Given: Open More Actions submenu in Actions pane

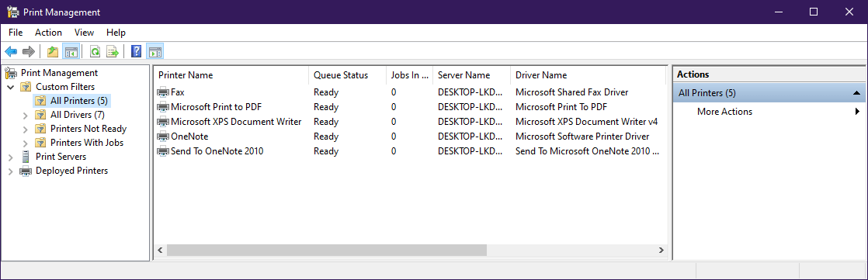Looking at the screenshot, I should 724,111.
